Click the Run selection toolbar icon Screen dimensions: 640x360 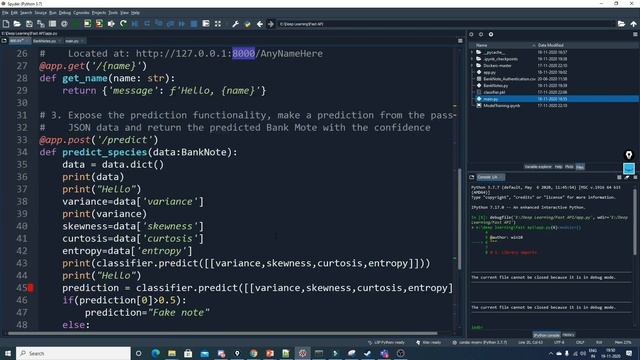[111, 24]
